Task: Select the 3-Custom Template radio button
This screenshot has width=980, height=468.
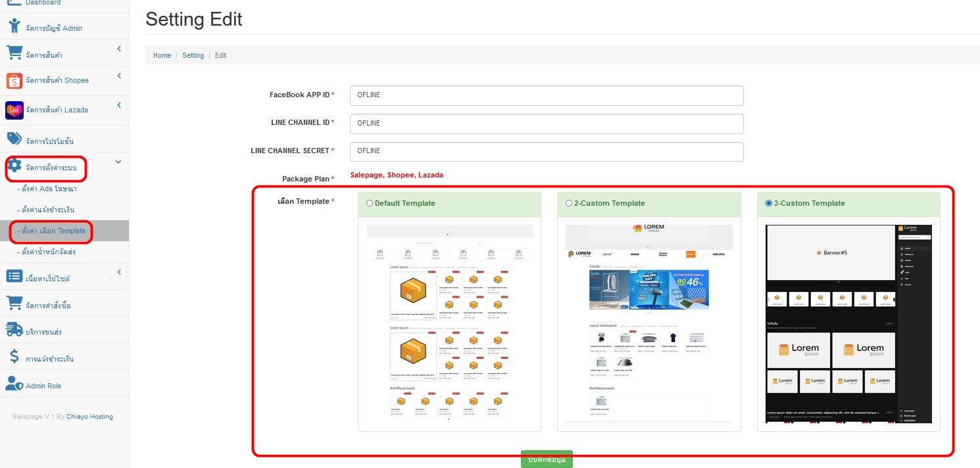Action: coord(769,204)
